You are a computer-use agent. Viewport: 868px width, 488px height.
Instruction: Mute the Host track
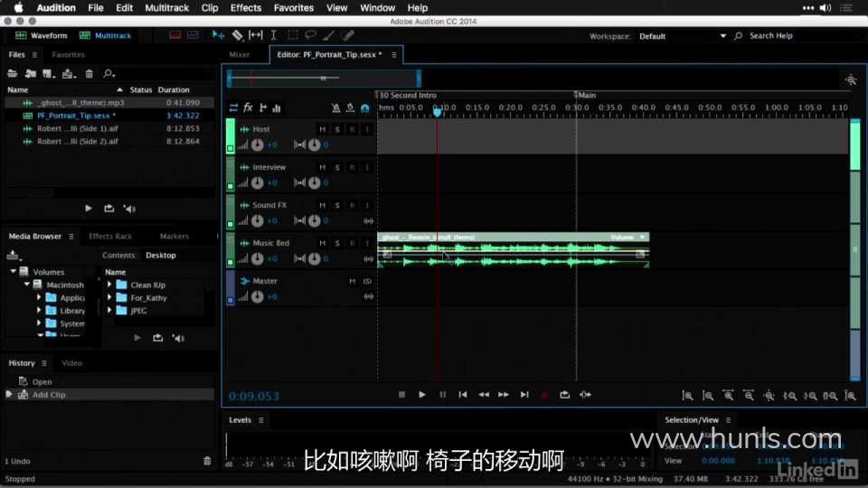pyautogui.click(x=322, y=129)
